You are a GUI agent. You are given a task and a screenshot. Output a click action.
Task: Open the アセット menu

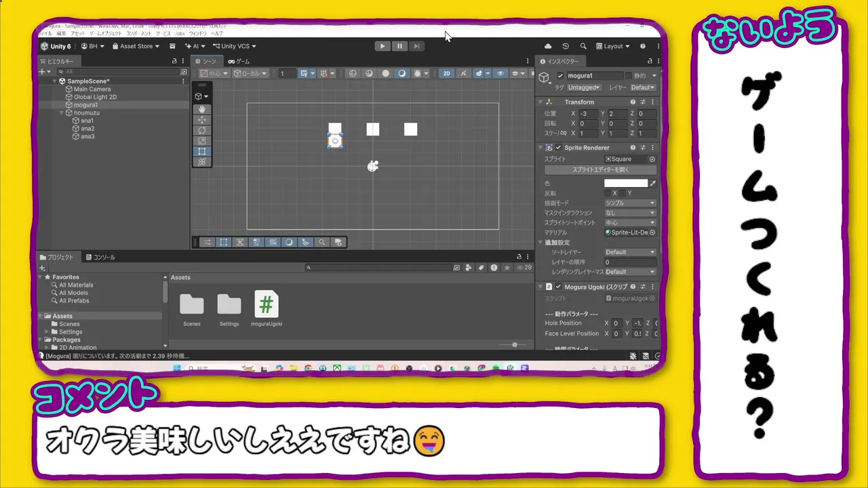pyautogui.click(x=78, y=33)
